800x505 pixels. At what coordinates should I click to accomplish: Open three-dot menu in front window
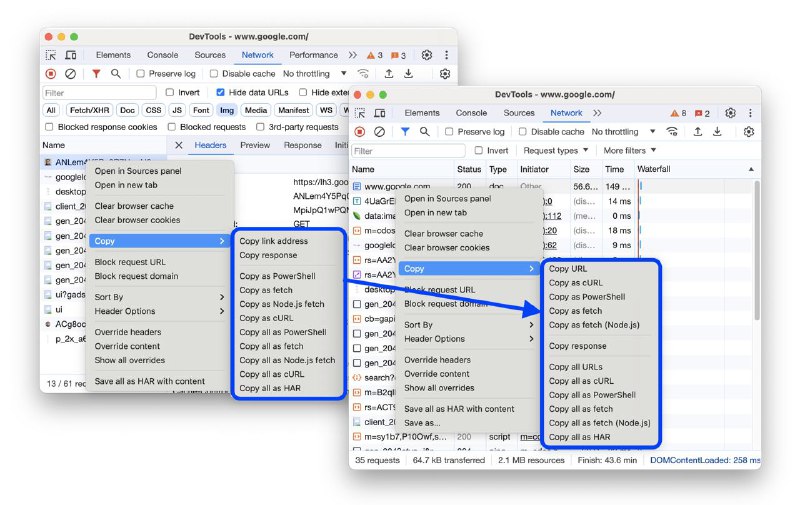pos(750,113)
